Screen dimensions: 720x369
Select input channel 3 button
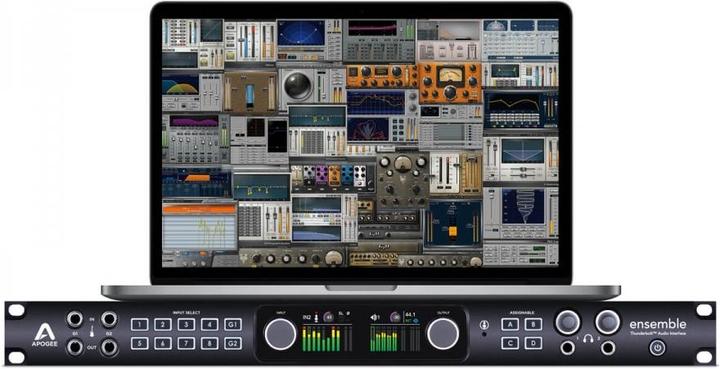pyautogui.click(x=186, y=325)
